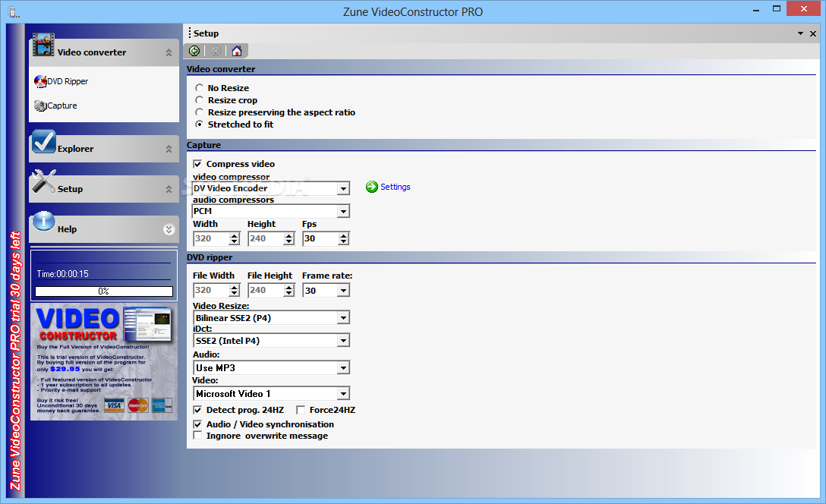
Task: Click the DVD Ripper disc icon
Action: pos(40,81)
